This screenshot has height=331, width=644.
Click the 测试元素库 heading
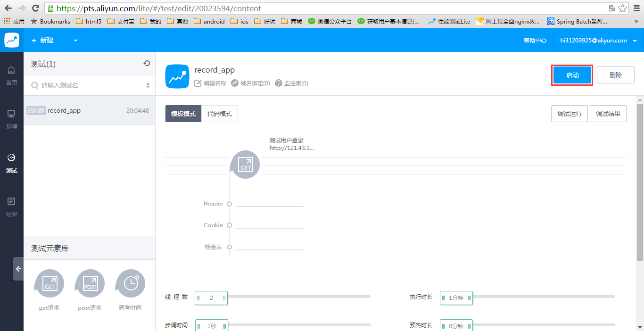click(50, 248)
